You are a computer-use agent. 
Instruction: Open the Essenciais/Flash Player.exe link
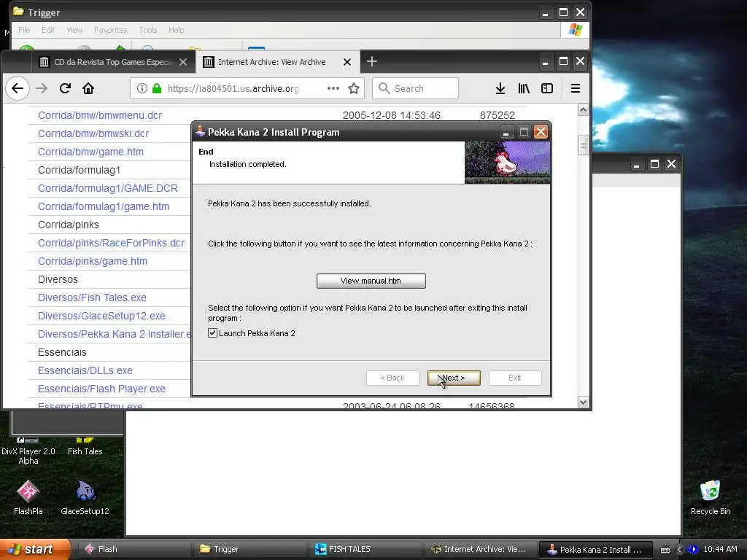click(x=101, y=389)
